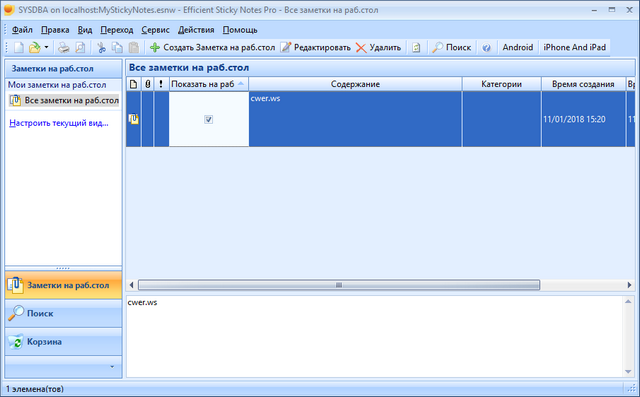Click the Print toolbar icon
640x397 pixels.
pyautogui.click(x=63, y=48)
